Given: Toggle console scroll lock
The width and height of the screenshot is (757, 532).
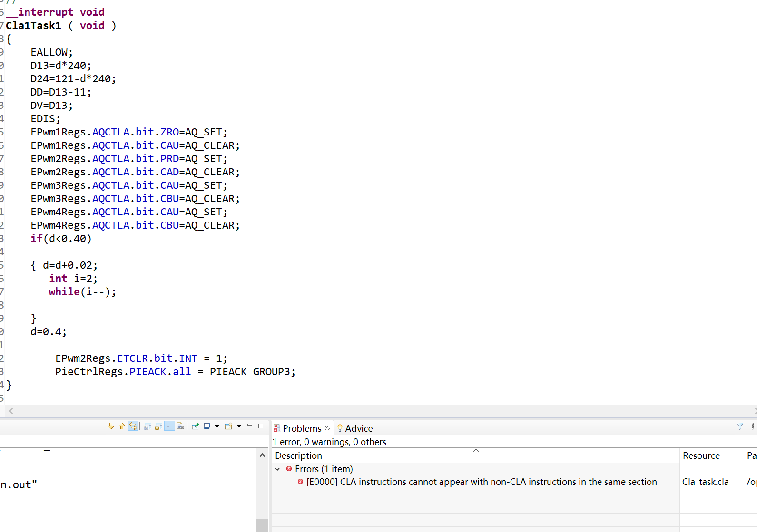Looking at the screenshot, I should pos(159,426).
